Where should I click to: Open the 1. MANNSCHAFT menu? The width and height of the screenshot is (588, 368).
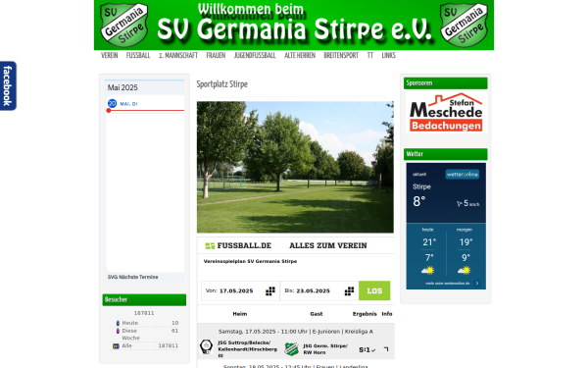pos(178,56)
